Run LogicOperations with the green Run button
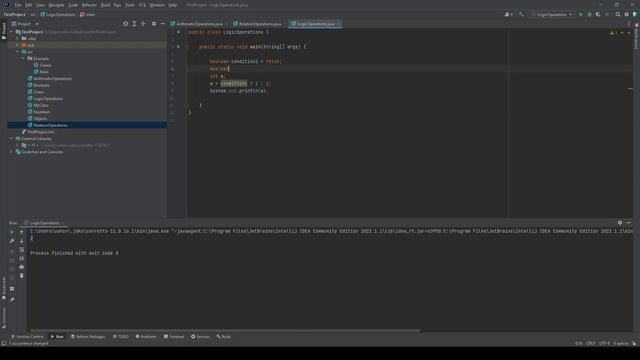The width and height of the screenshot is (640, 360). 581,14
